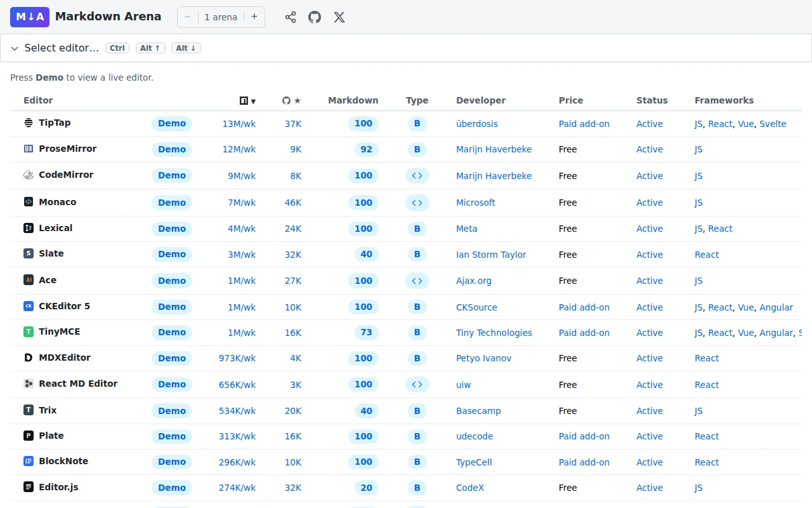Click Ace's code type badge
This screenshot has height=508, width=812.
[417, 280]
